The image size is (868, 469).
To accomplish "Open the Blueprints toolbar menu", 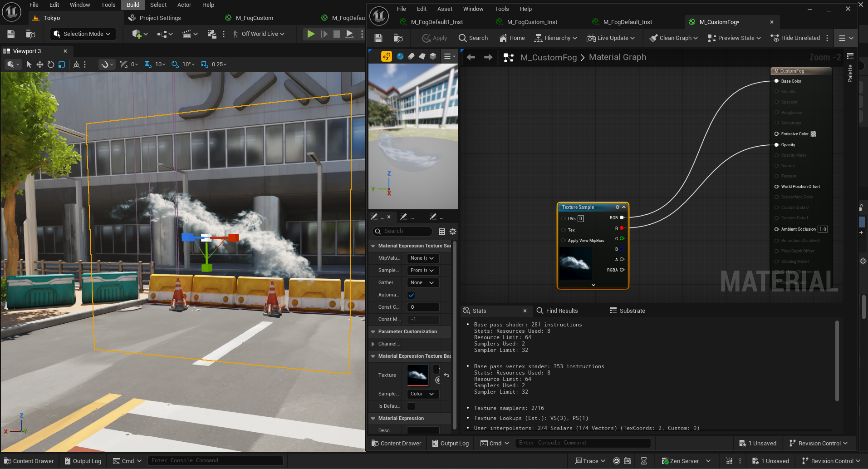I will [165, 34].
